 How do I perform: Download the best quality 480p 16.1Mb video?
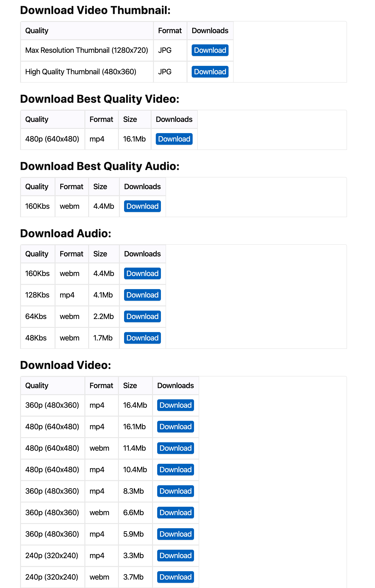tap(174, 139)
